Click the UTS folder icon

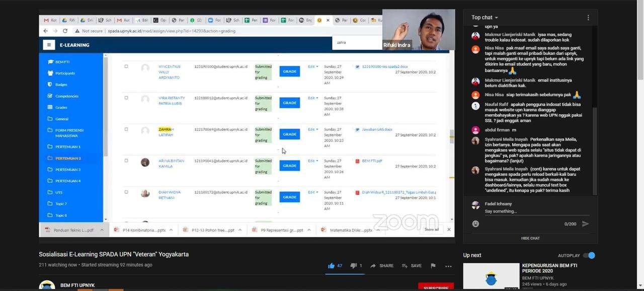(x=50, y=192)
